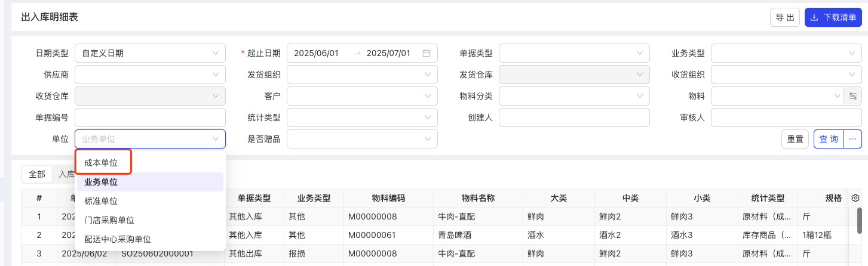Expand the 业务类型 dropdown
This screenshot has width=868, height=266.
[786, 53]
